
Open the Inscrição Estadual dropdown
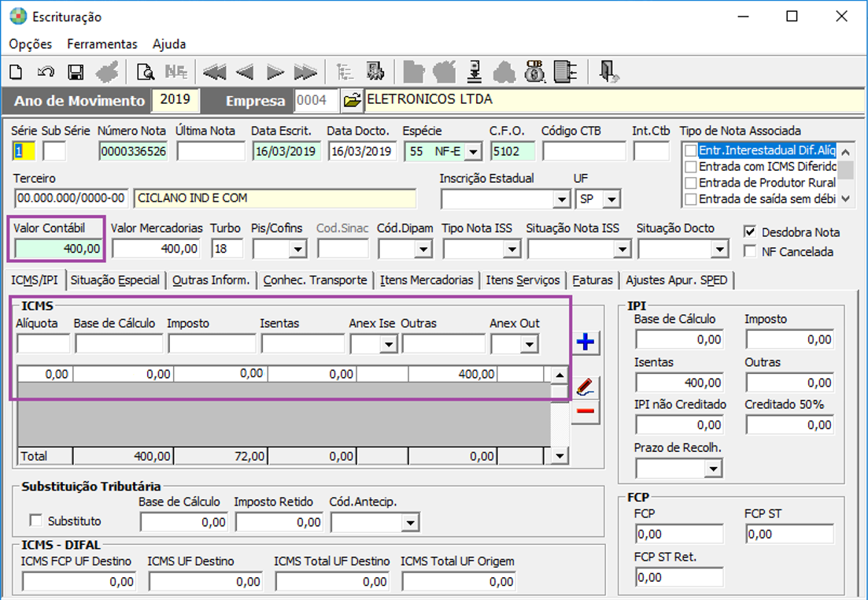tap(561, 199)
